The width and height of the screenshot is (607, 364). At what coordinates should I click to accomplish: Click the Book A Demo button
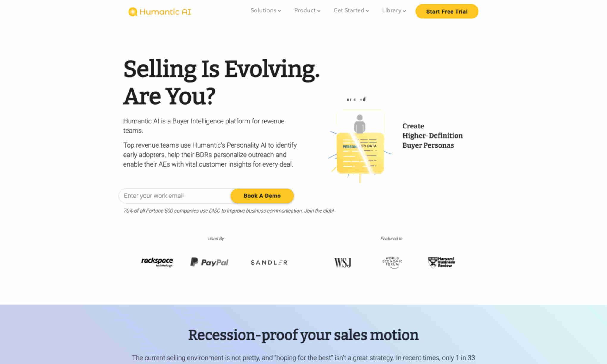[x=262, y=195]
